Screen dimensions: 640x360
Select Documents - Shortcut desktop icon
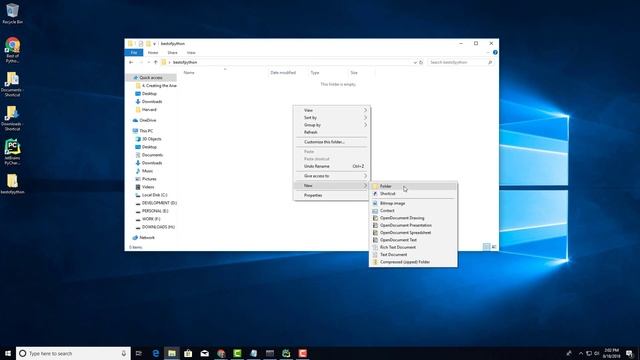12,84
